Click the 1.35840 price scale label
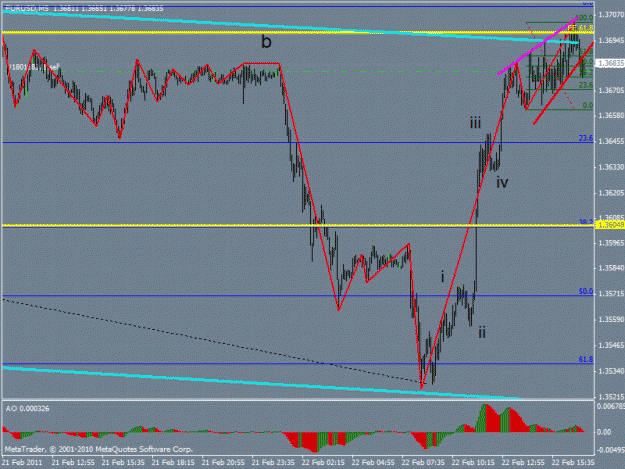Image resolution: width=625 pixels, height=469 pixels. click(611, 268)
